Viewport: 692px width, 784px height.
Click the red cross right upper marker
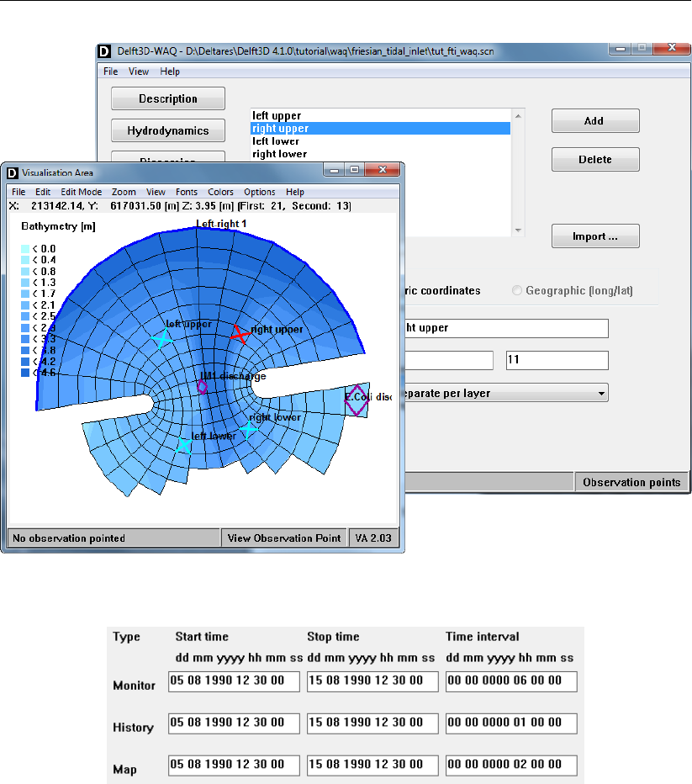tap(240, 335)
